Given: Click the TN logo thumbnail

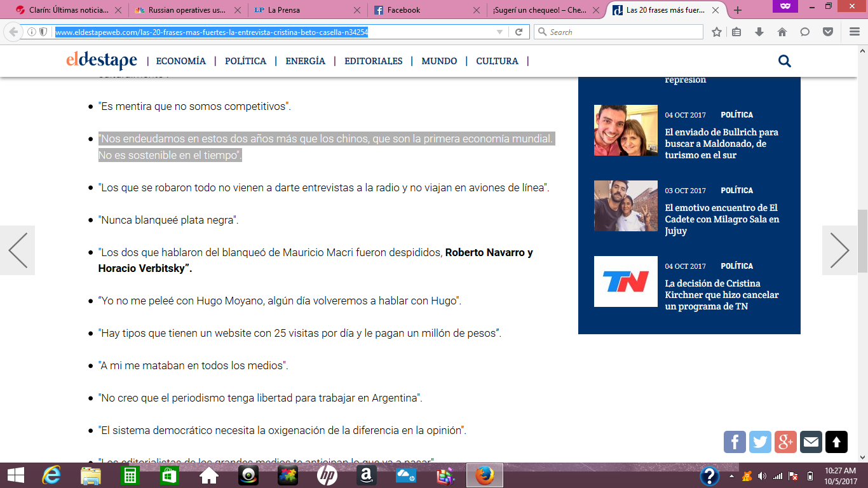Looking at the screenshot, I should tap(626, 281).
